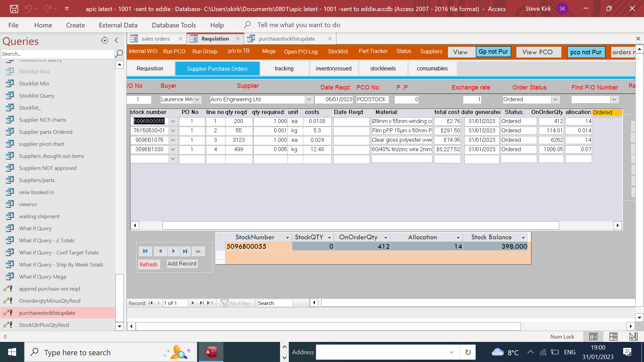The height and width of the screenshot is (362, 644).
Task: Click the Tell me search magnifier icon
Action: [x=247, y=25]
